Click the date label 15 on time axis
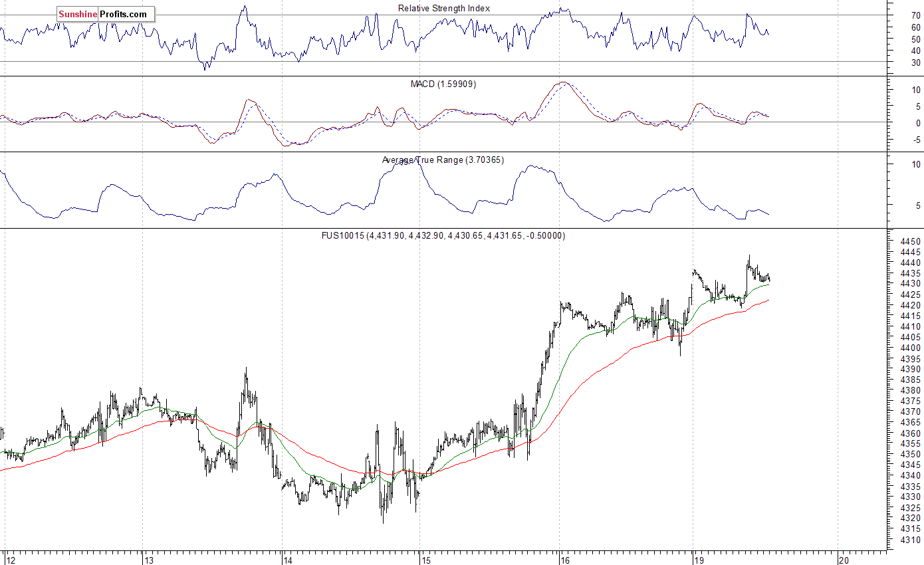Screen dimensions: 924x565 (426, 560)
